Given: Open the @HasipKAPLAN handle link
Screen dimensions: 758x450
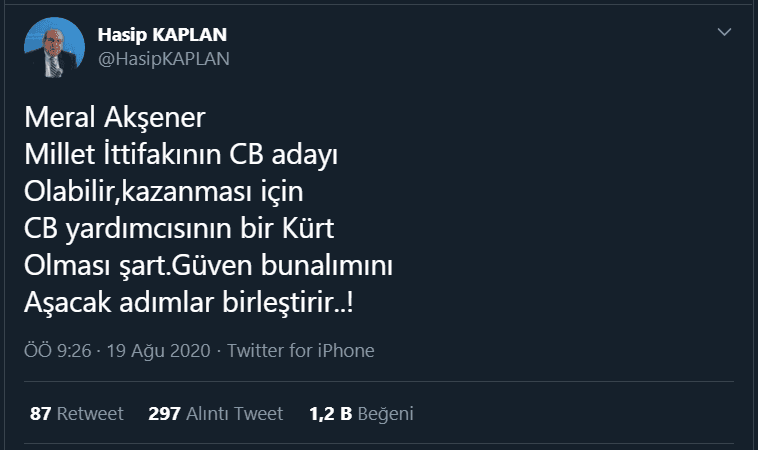Looking at the screenshot, I should tap(164, 58).
